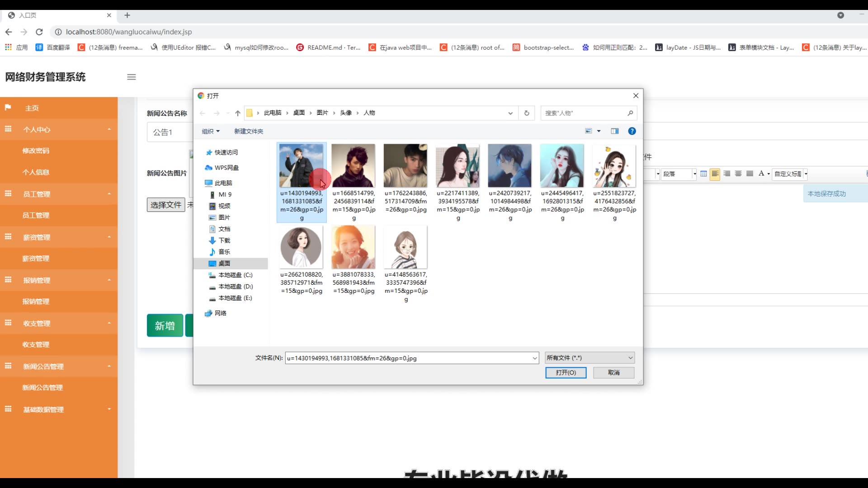The height and width of the screenshot is (488, 868).
Task: Click the 取消 cancel button
Action: click(x=613, y=372)
